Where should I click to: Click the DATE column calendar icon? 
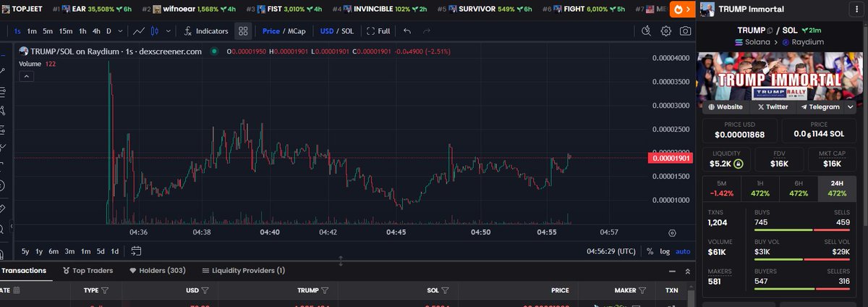(17, 290)
